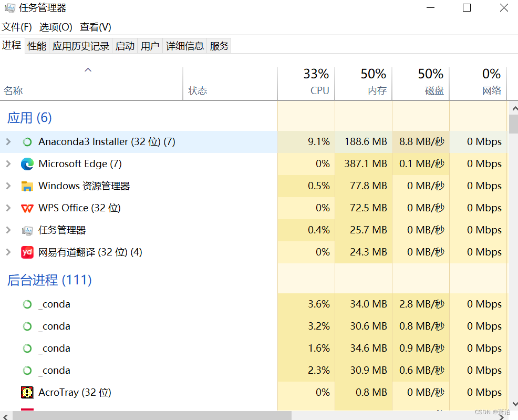The height and width of the screenshot is (420, 518).
Task: Click the vertical scrollbar down arrow
Action: click(514, 404)
